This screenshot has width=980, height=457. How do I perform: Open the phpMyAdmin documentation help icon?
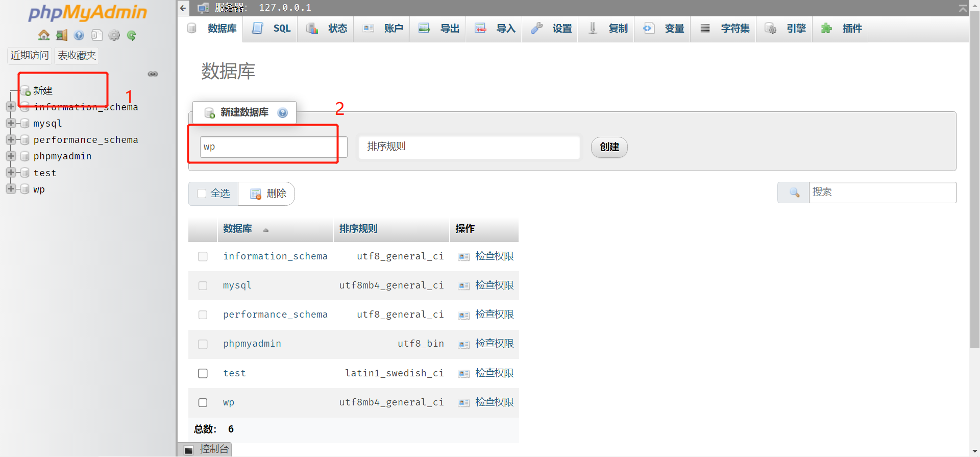(79, 35)
